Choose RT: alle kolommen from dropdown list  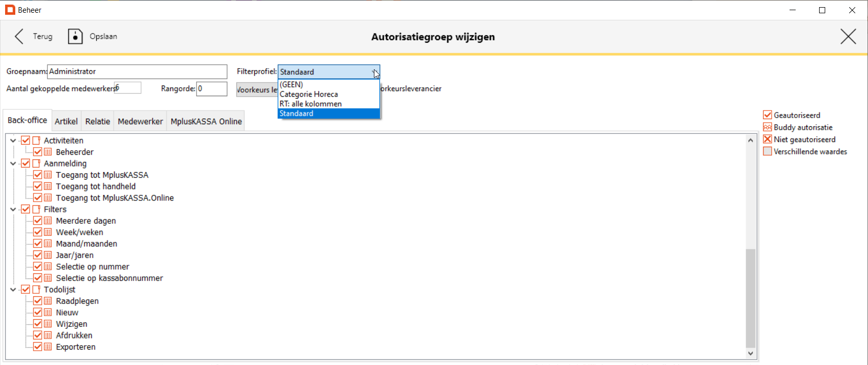pos(311,104)
